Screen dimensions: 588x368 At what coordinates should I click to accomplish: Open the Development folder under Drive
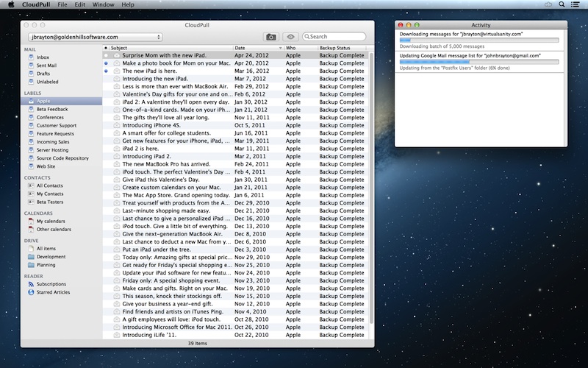tap(51, 257)
